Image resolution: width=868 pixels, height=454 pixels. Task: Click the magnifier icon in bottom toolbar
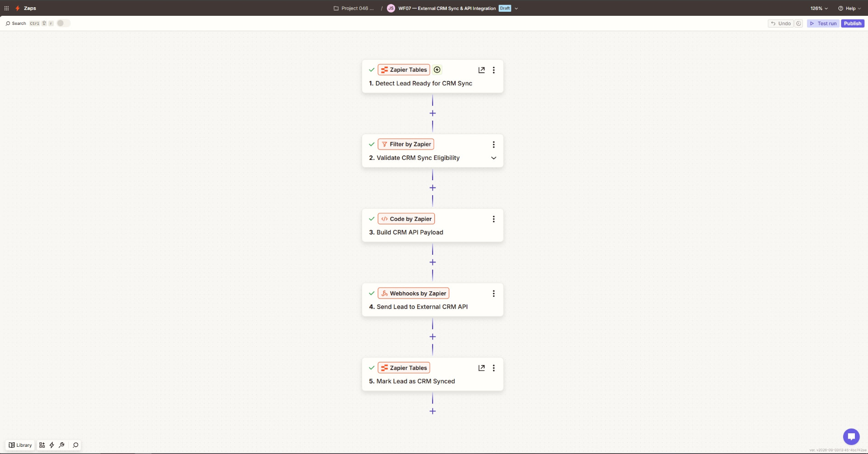click(x=75, y=445)
